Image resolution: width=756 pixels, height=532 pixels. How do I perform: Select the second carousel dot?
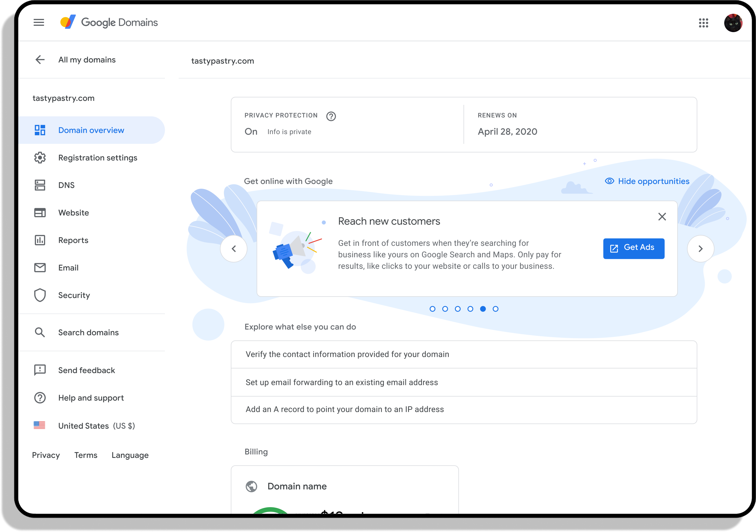point(445,309)
